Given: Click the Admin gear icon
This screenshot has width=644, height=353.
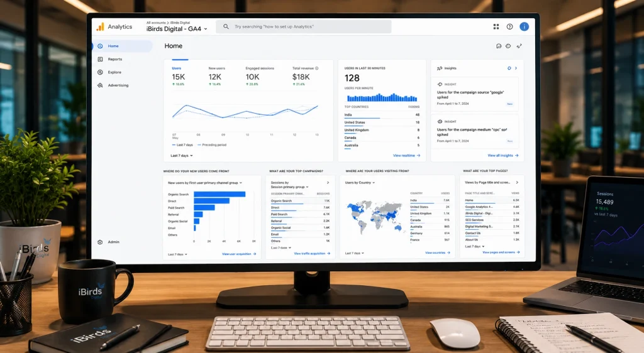Looking at the screenshot, I should click(100, 242).
